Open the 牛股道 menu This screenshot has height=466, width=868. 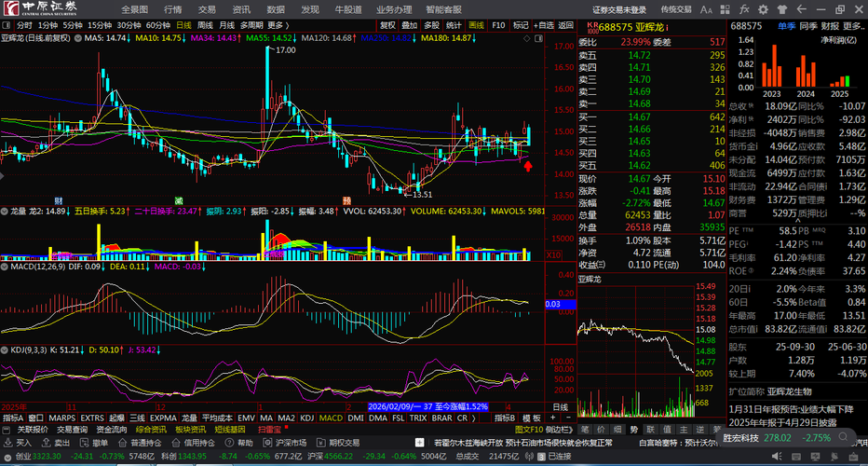coord(348,9)
